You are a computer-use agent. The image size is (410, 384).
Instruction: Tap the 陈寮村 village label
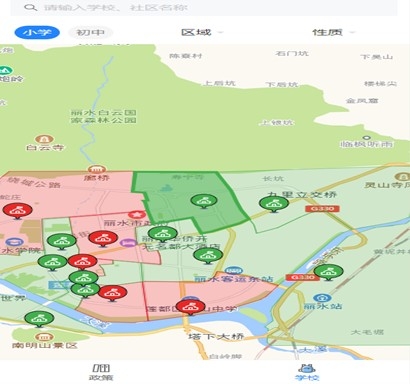pyautogui.click(x=186, y=56)
